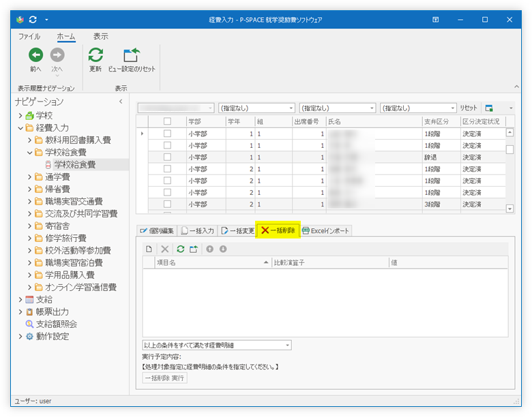532x417 pixels.
Task: Collapse the 経費入力 tree node
Action: (20, 128)
